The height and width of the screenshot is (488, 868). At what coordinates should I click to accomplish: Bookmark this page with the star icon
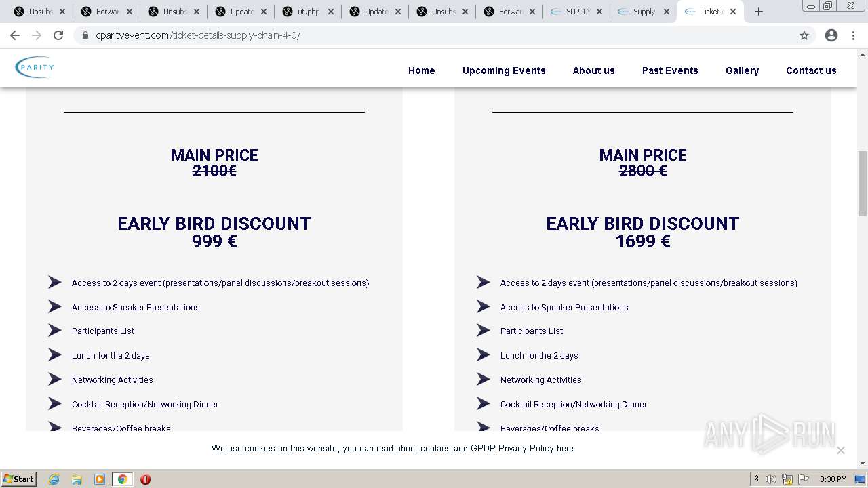(804, 35)
